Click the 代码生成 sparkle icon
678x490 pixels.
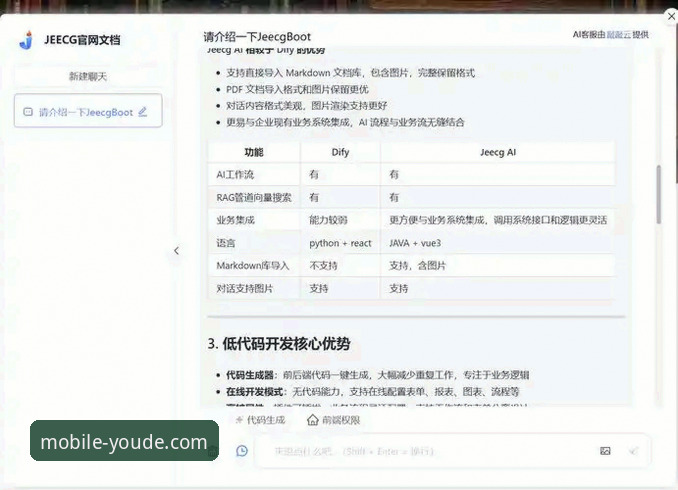pyautogui.click(x=239, y=420)
